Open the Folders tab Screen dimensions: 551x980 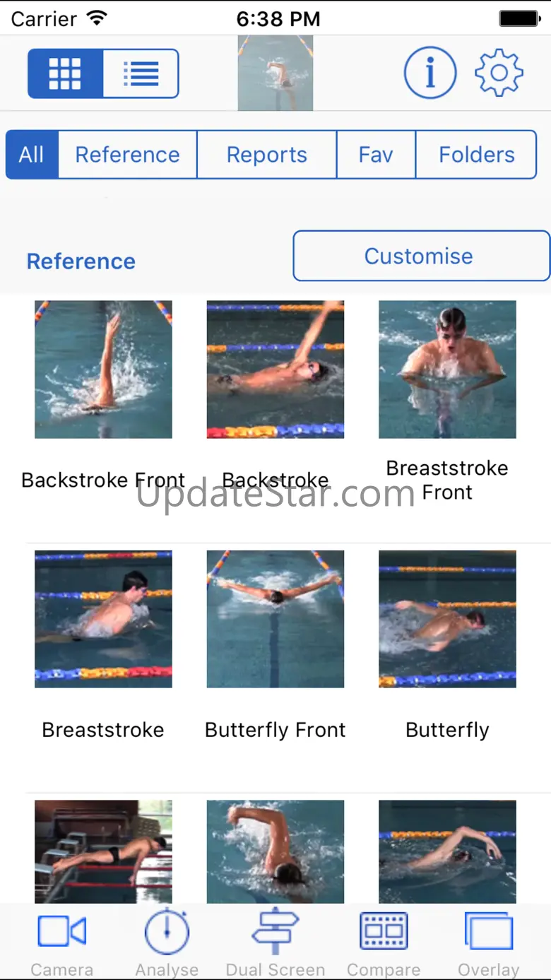477,155
